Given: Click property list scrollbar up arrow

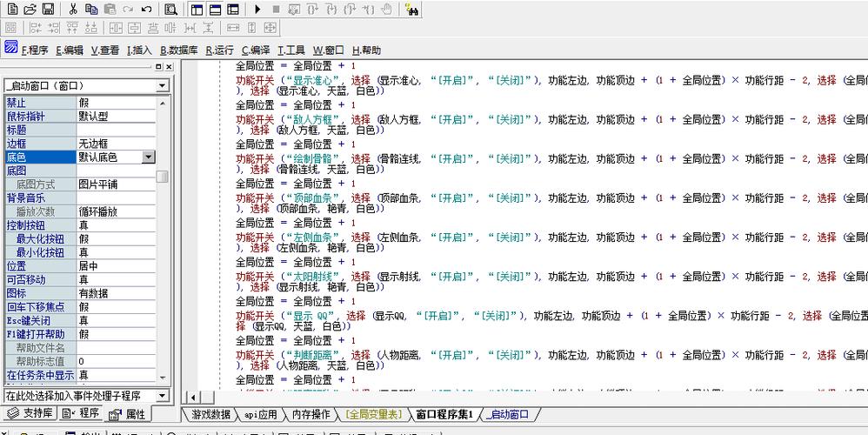Looking at the screenshot, I should [162, 103].
